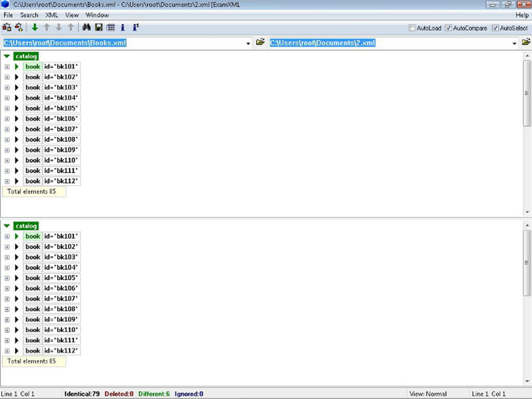Viewport: 532px width, 399px height.
Task: Select book bk107 row in bottom pane
Action: click(x=51, y=299)
